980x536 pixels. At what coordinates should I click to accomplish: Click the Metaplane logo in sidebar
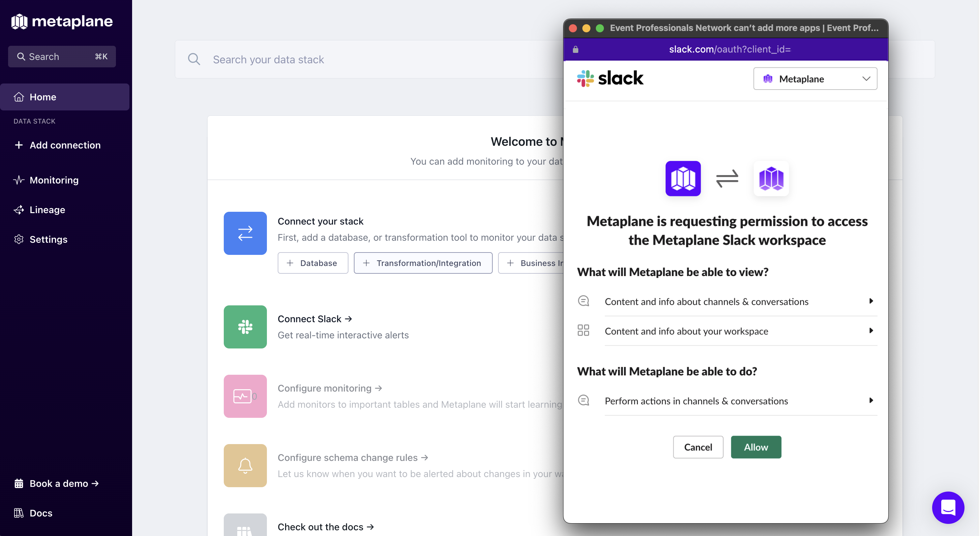tap(62, 21)
